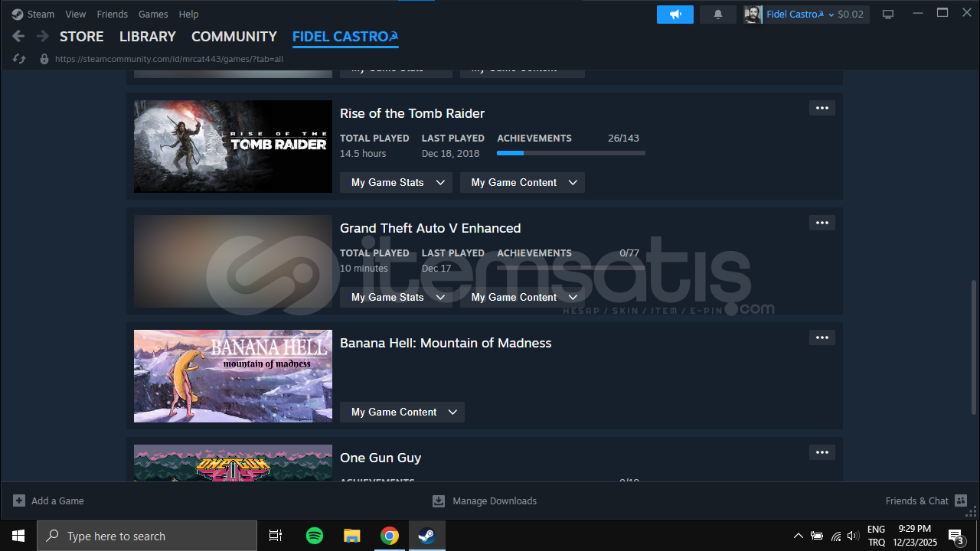Show hidden system tray icons
980x551 pixels.
(799, 536)
